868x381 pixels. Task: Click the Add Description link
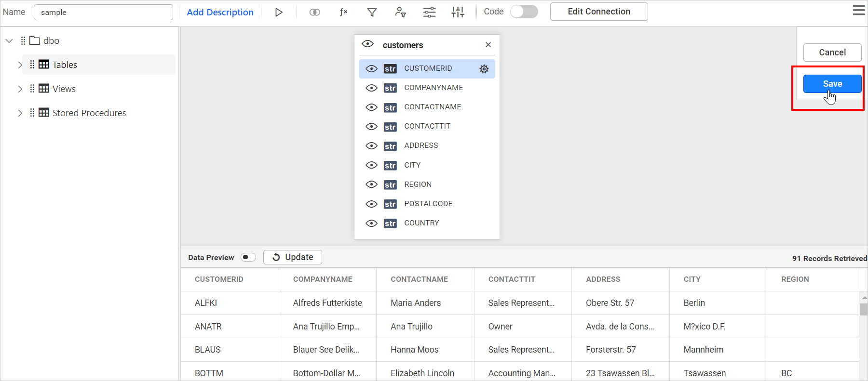[220, 12]
